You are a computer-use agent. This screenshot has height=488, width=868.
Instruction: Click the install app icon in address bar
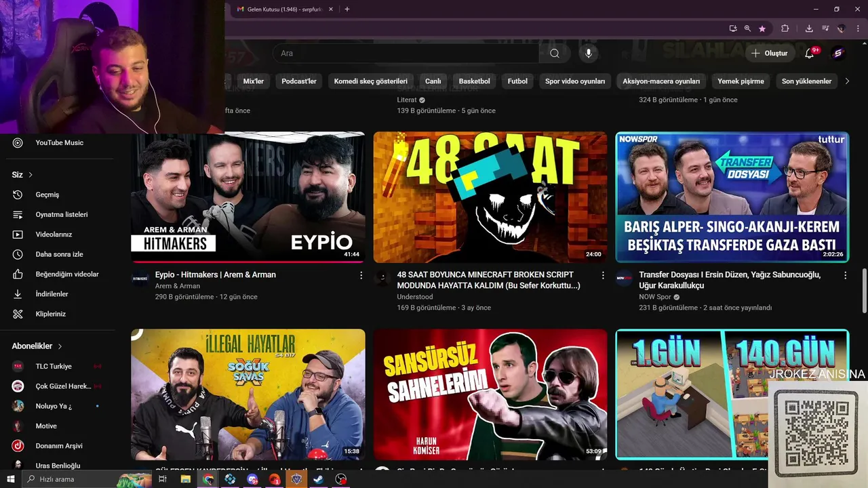tap(733, 28)
